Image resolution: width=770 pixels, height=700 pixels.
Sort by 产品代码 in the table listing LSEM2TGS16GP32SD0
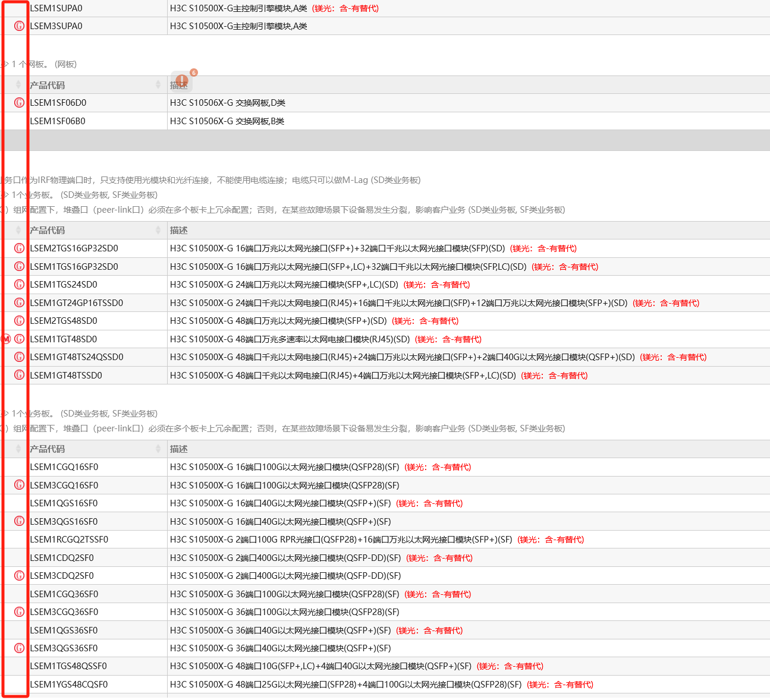(158, 230)
